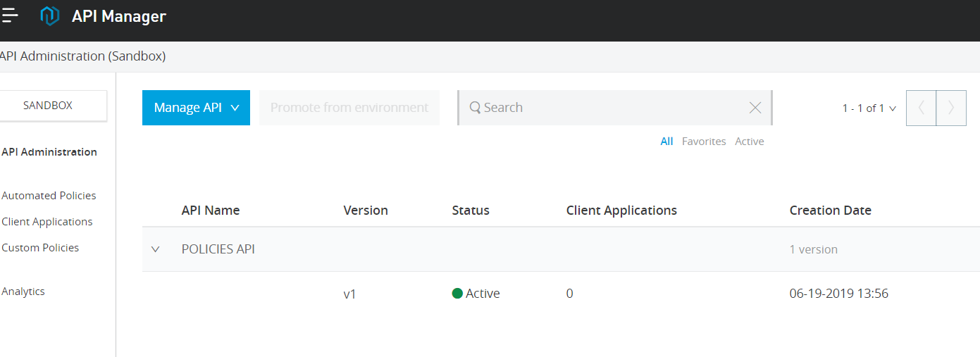This screenshot has width=980, height=357.
Task: Clear search with the X icon
Action: pyautogui.click(x=755, y=108)
